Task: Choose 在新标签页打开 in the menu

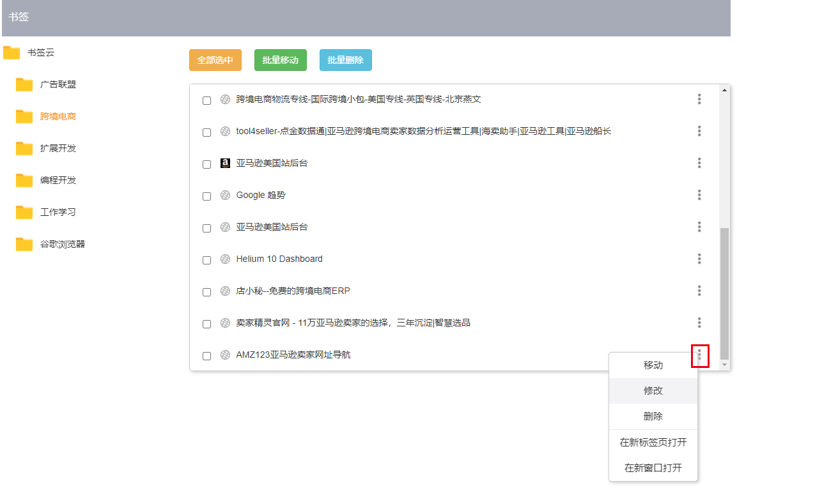Action: pyautogui.click(x=653, y=442)
